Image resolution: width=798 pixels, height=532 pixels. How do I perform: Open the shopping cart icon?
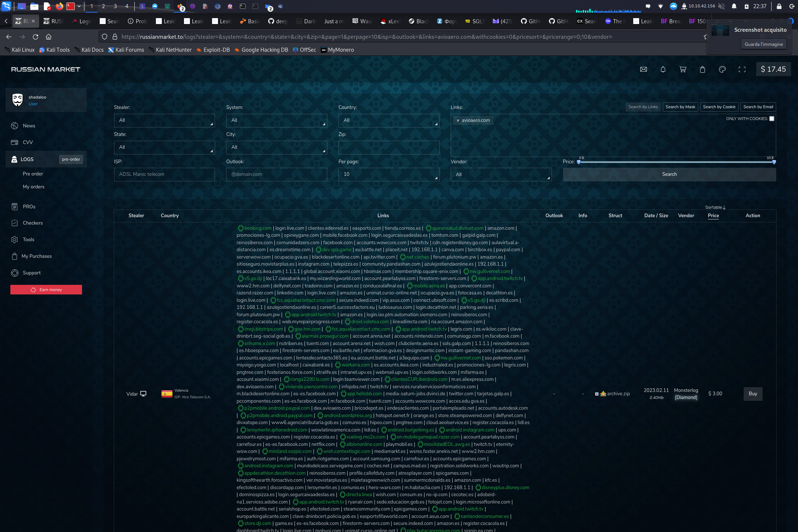pyautogui.click(x=683, y=69)
